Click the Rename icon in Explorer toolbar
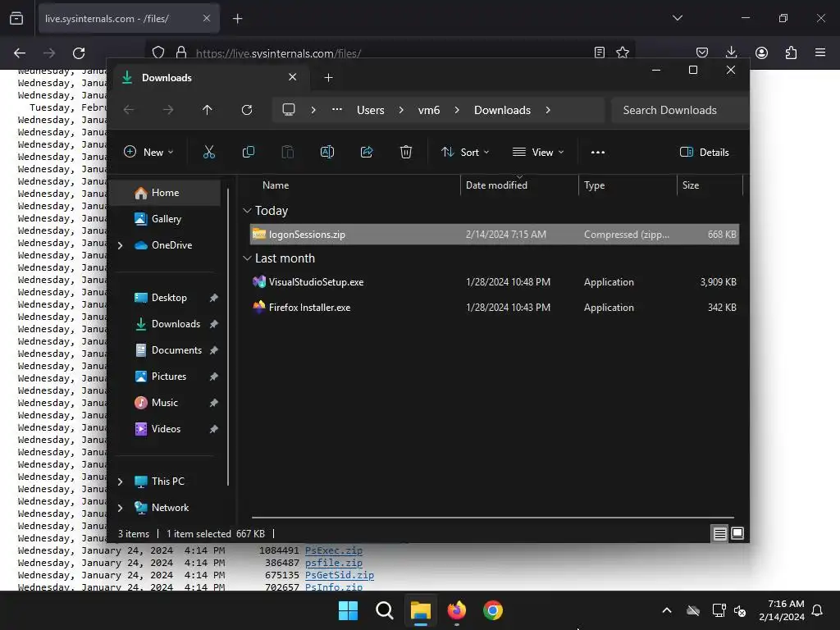The image size is (840, 630). 326,152
